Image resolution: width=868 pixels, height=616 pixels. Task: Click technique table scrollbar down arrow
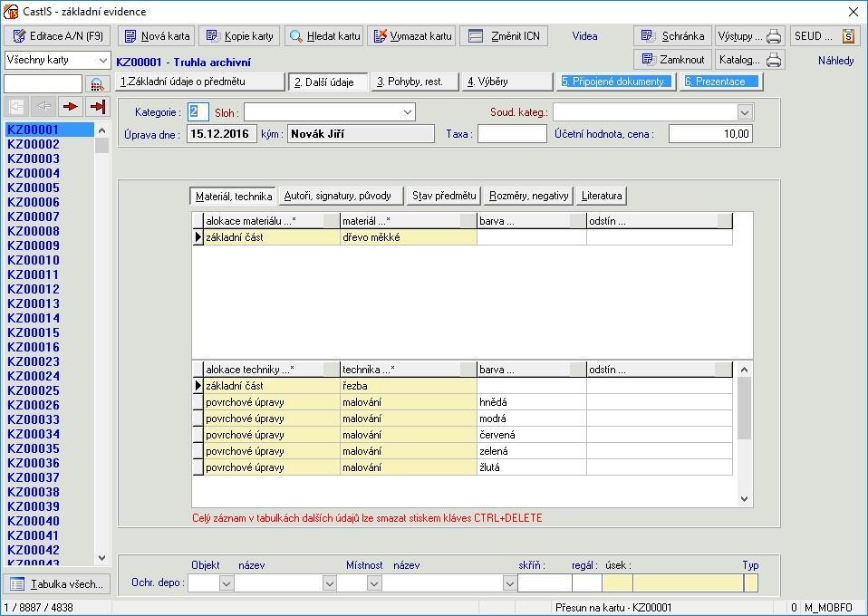tap(745, 498)
